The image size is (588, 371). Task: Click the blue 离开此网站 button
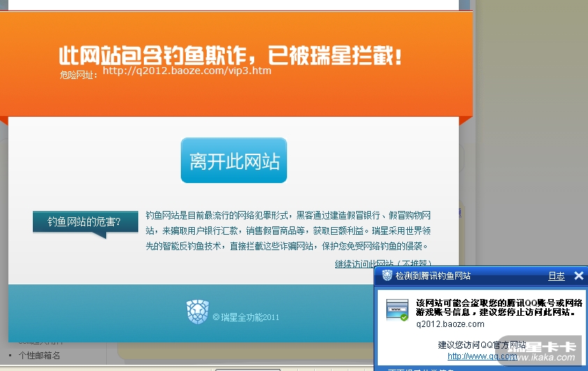[234, 161]
